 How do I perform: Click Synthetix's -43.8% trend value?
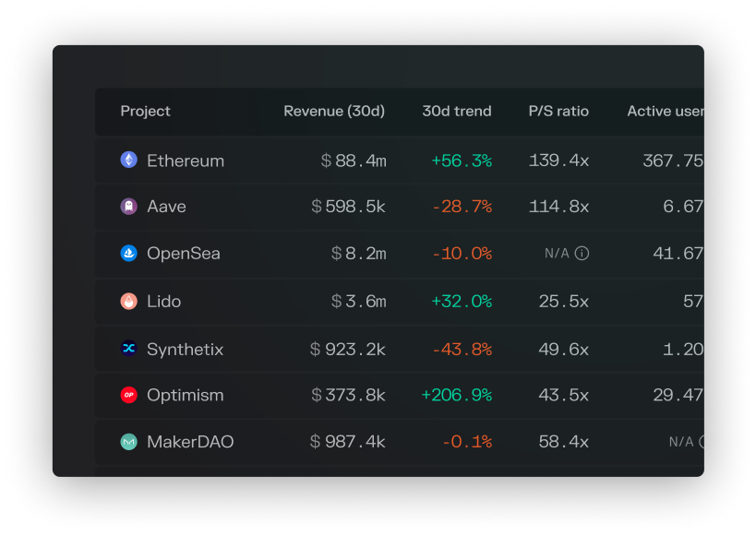point(464,349)
